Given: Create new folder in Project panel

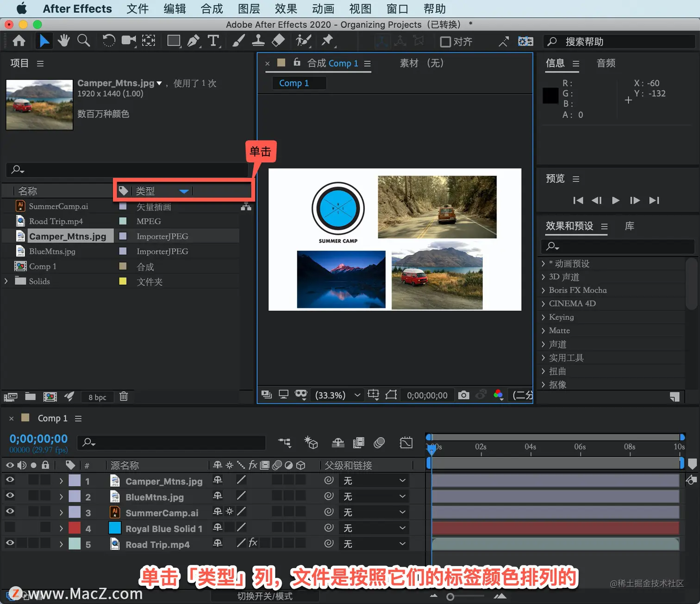Looking at the screenshot, I should point(31,396).
